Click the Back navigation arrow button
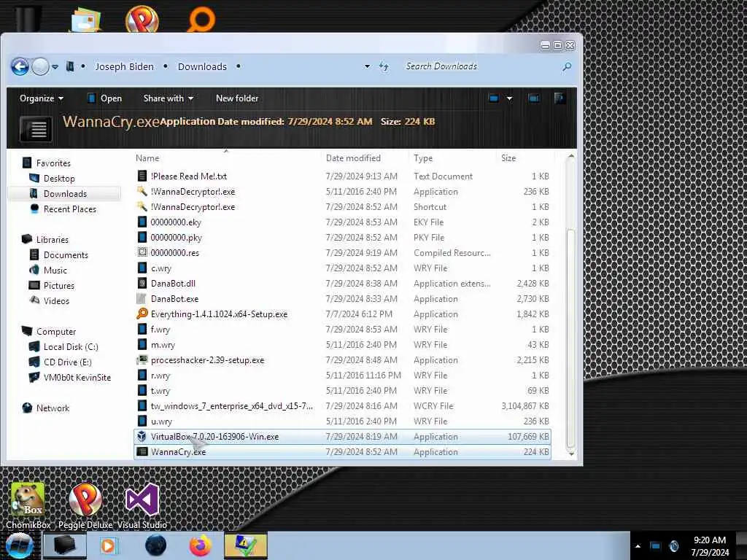The height and width of the screenshot is (560, 747). (20, 66)
